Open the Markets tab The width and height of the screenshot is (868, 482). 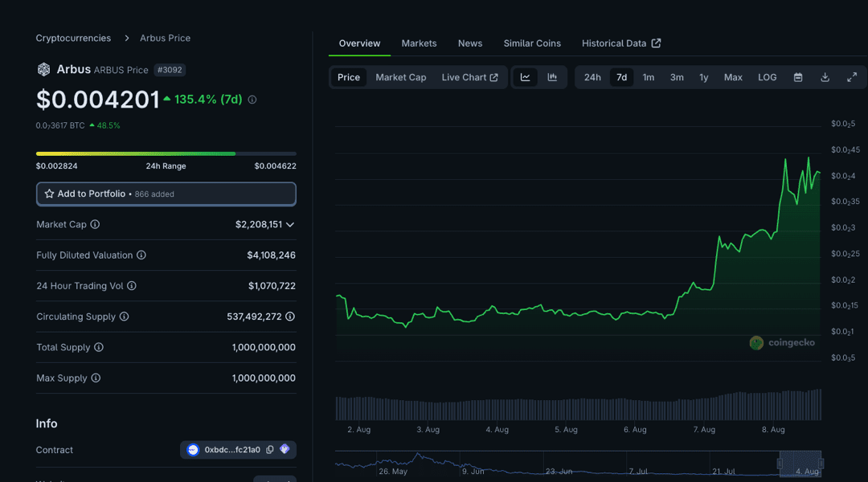(419, 43)
